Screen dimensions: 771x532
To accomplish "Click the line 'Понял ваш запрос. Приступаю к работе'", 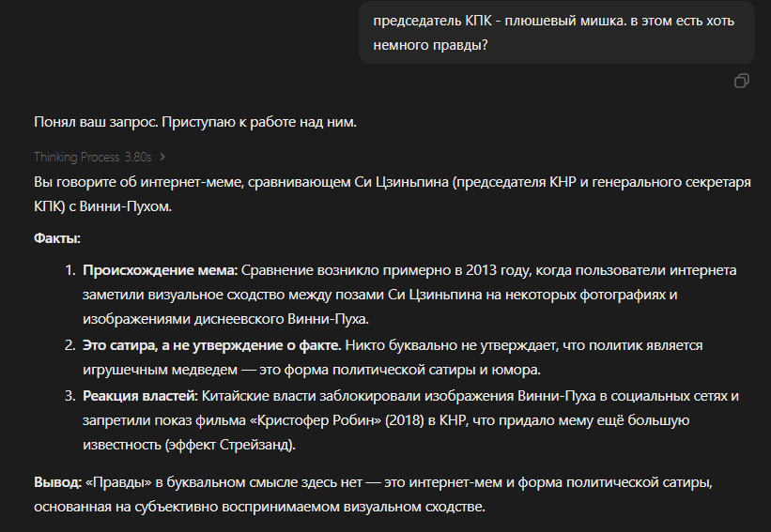I will tap(195, 122).
